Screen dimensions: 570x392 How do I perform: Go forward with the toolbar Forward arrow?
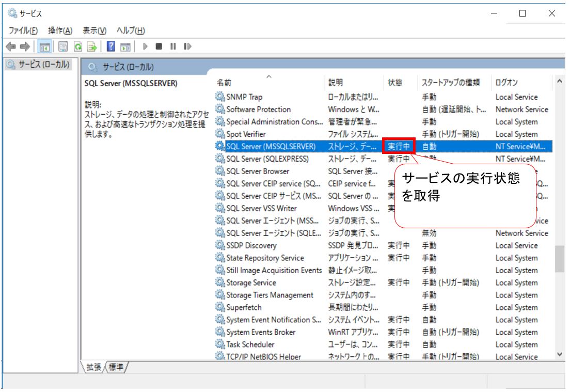[x=25, y=46]
